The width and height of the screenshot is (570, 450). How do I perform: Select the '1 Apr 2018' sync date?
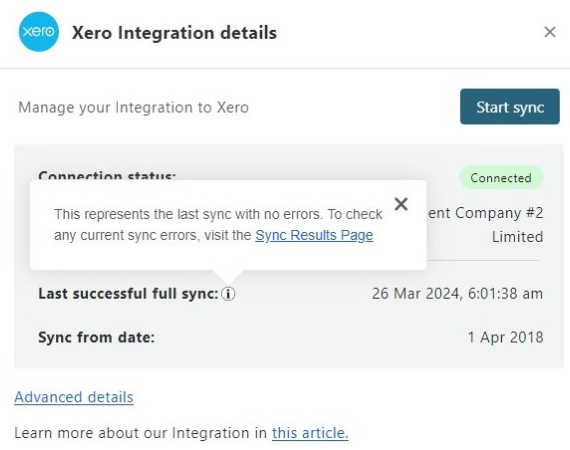coord(505,337)
